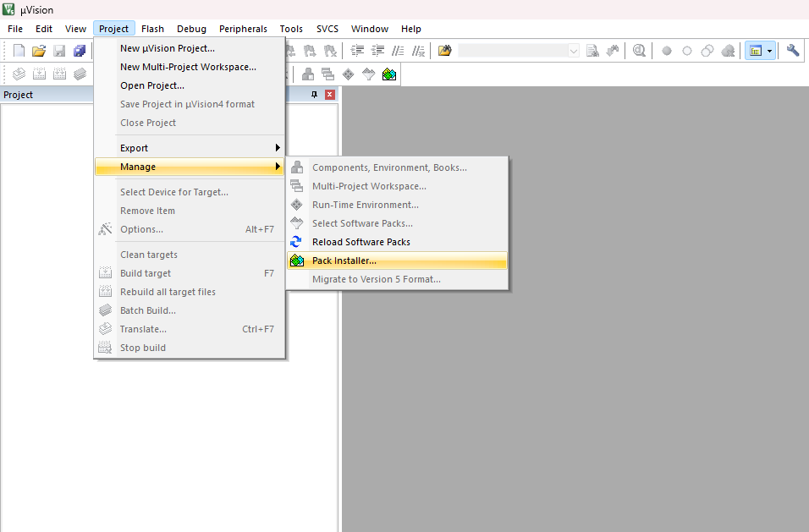Open the window layout dropdown arrow

pyautogui.click(x=770, y=51)
